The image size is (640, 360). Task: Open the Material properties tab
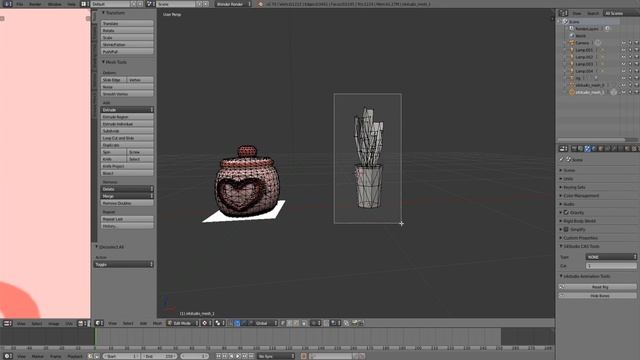(627, 149)
